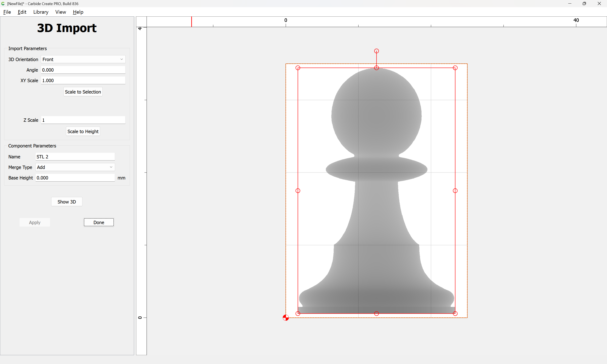Click the right-middle edge resize handle

click(455, 191)
